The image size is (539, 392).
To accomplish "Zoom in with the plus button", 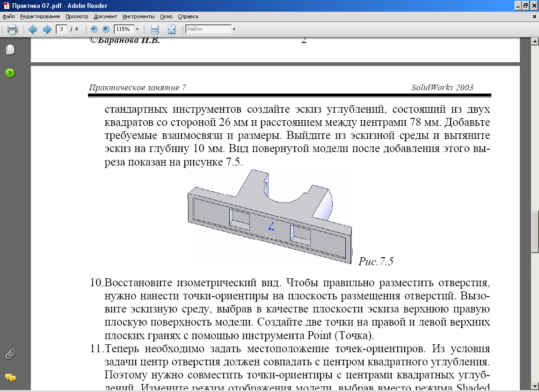I will (106, 29).
